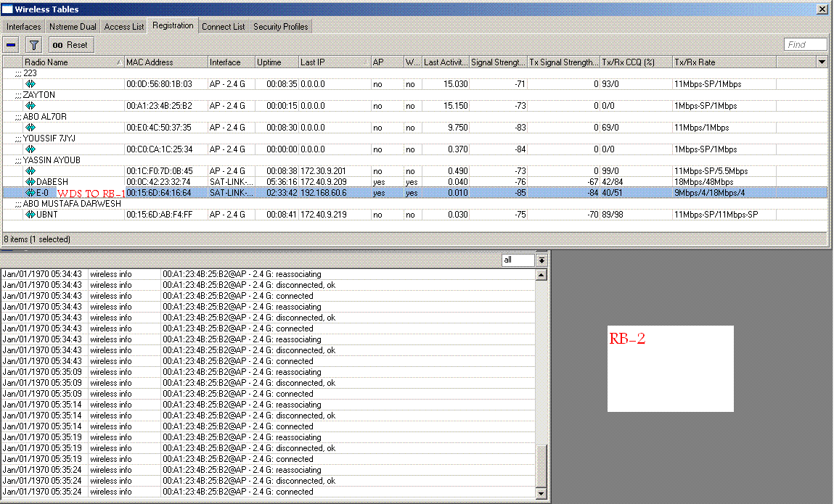This screenshot has height=504, width=834.
Task: Select station icon for MAC 00:1C:F0:7D:0B:45
Action: point(30,171)
